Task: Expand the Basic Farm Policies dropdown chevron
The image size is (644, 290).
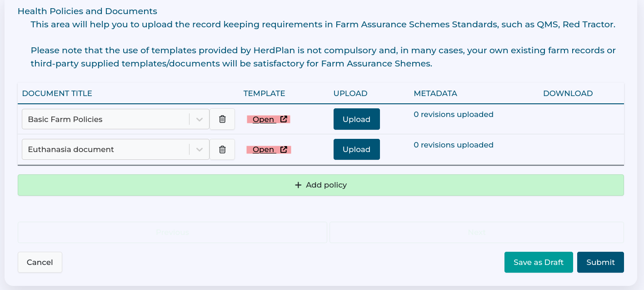Action: pos(199,119)
